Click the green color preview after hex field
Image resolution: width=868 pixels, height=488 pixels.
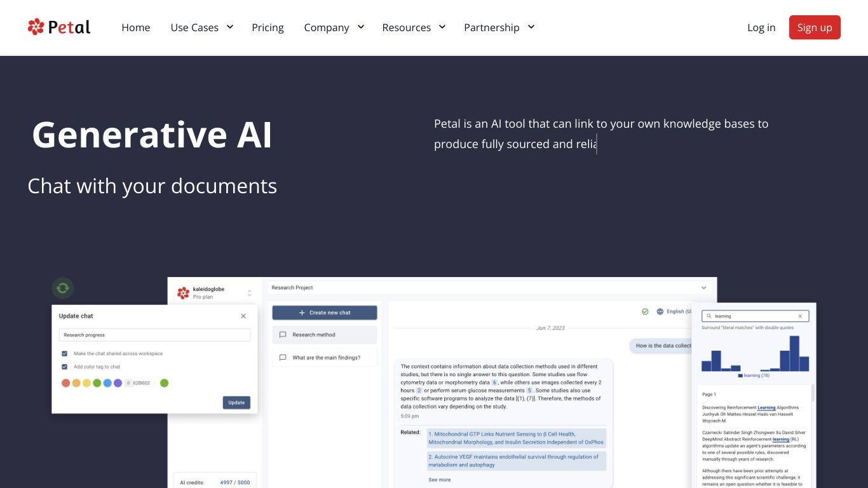pos(164,383)
